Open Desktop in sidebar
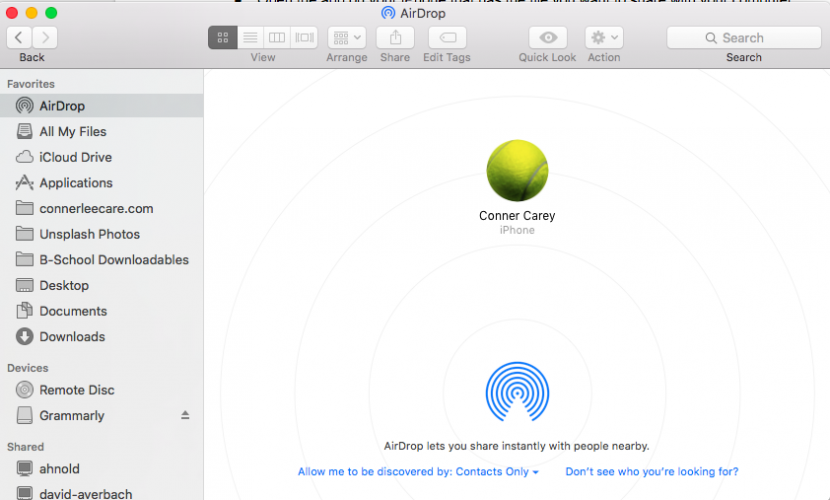This screenshot has width=830, height=500. click(102, 285)
